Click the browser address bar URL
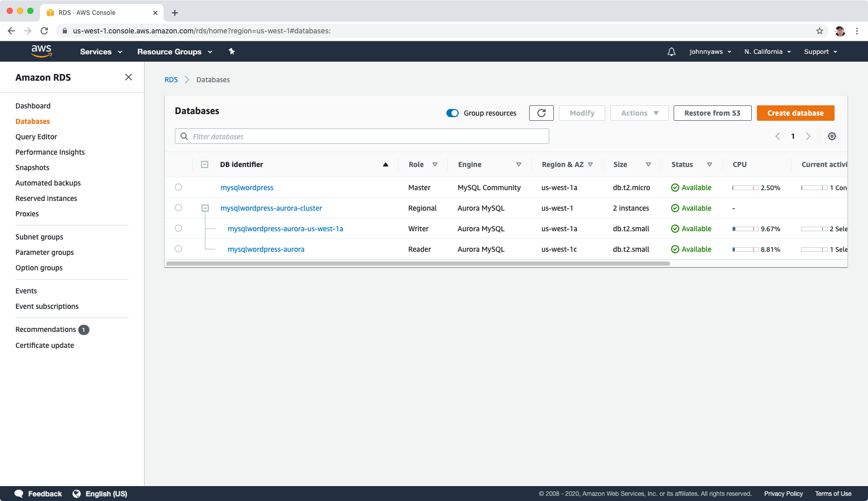 click(x=202, y=31)
